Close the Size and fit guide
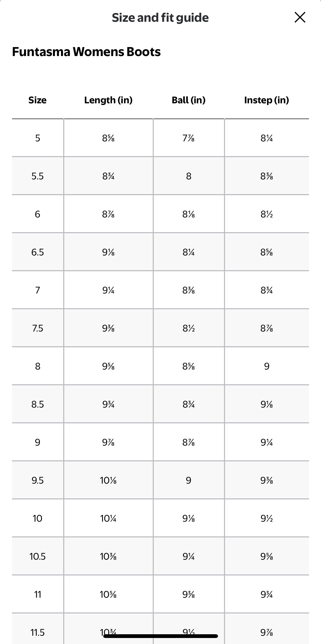The image size is (321, 644). click(300, 18)
